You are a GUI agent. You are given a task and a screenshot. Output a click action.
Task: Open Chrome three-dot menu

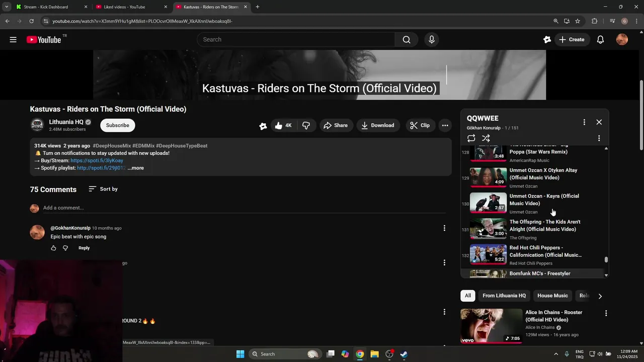click(x=636, y=21)
